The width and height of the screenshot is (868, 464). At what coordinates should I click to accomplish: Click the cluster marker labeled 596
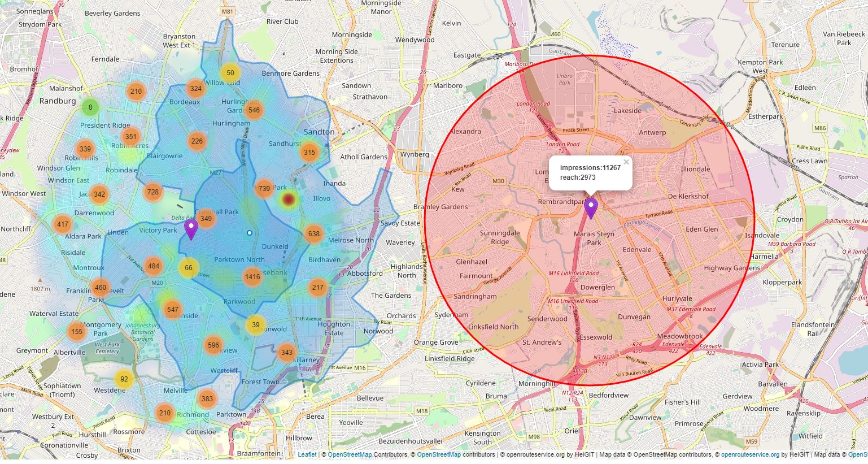(213, 345)
